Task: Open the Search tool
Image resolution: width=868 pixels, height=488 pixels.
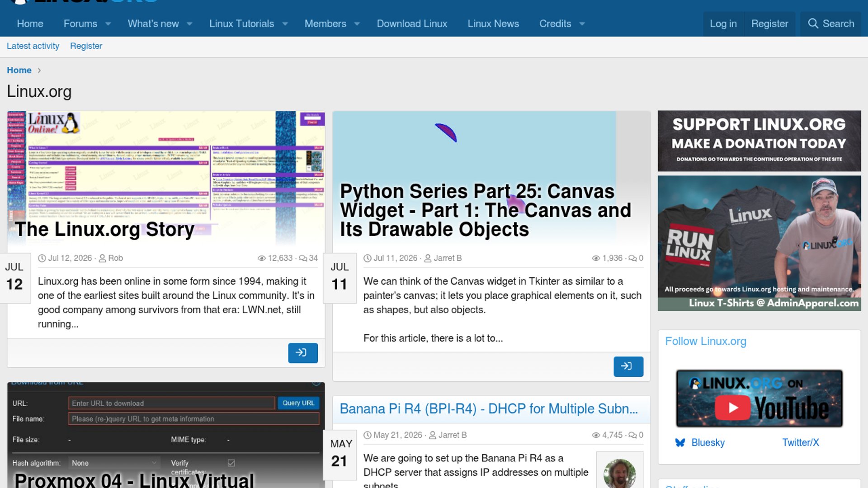Action: click(831, 23)
